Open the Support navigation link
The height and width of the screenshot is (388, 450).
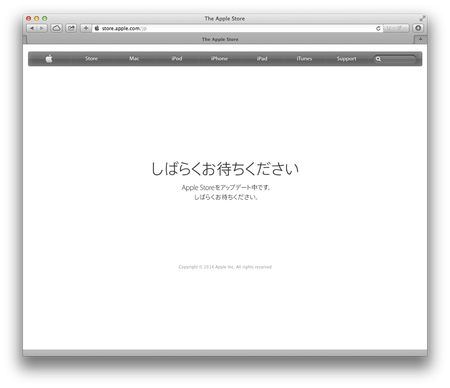(346, 59)
